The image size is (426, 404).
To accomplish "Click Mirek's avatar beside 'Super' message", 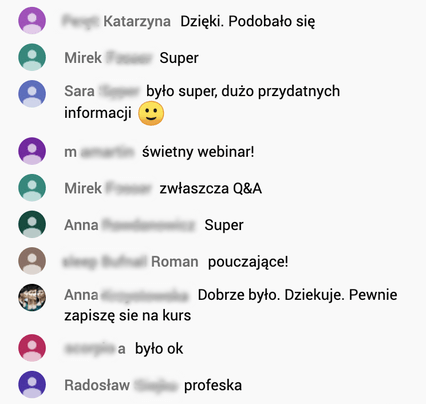I will [x=32, y=57].
